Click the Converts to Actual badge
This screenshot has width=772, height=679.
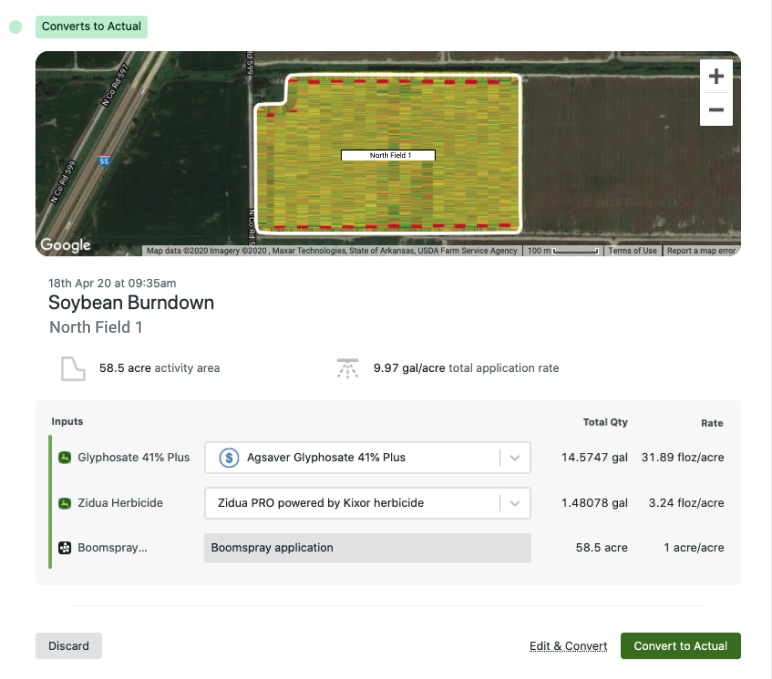pos(92,27)
